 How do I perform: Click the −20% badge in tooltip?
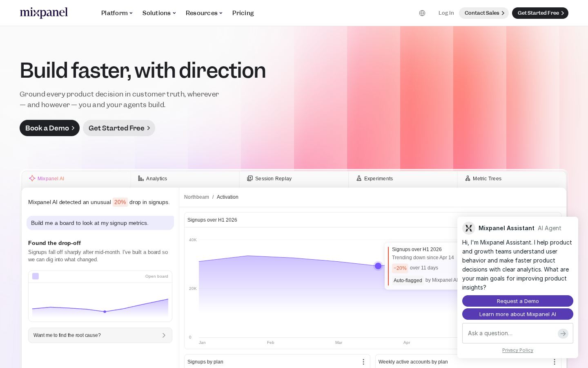click(x=400, y=268)
